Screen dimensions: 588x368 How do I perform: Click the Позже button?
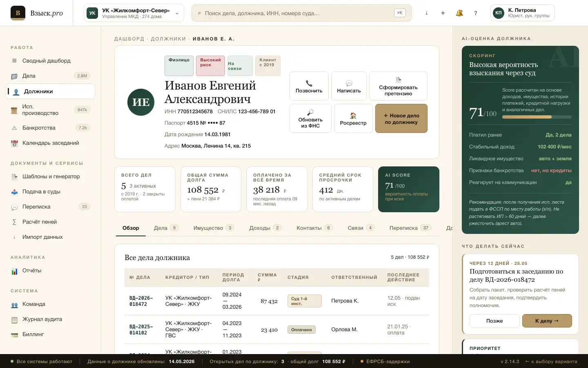tap(494, 321)
